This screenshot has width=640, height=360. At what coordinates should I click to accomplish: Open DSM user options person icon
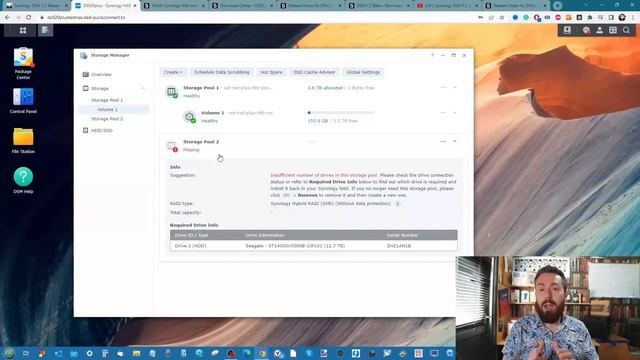(599, 30)
